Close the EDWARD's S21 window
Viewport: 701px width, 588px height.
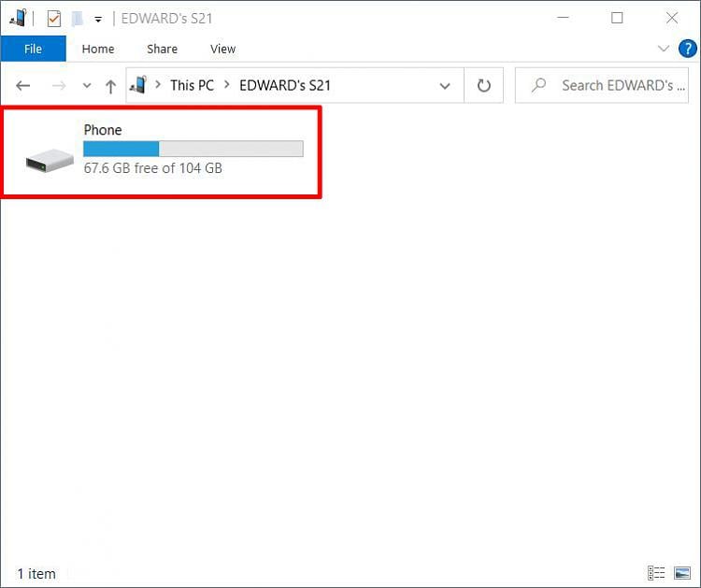(x=672, y=18)
